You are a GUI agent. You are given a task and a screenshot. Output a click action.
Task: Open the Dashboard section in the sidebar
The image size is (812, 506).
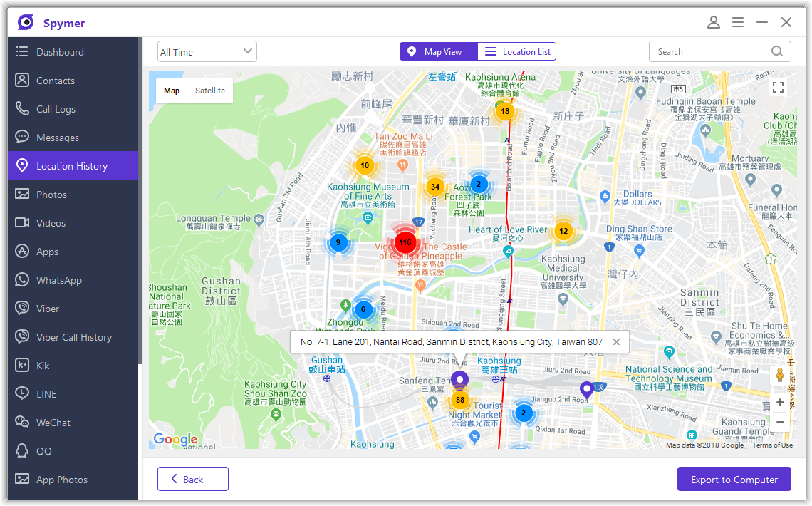73,52
